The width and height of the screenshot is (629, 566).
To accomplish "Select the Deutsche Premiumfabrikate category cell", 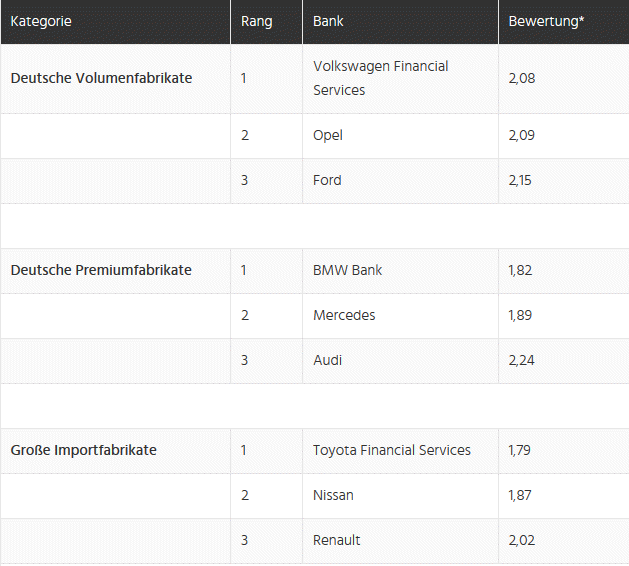I will (116, 271).
